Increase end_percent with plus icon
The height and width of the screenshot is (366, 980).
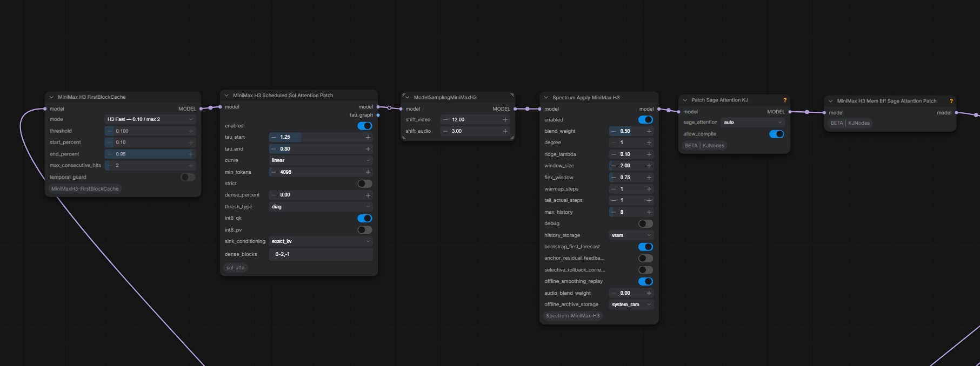(x=191, y=154)
